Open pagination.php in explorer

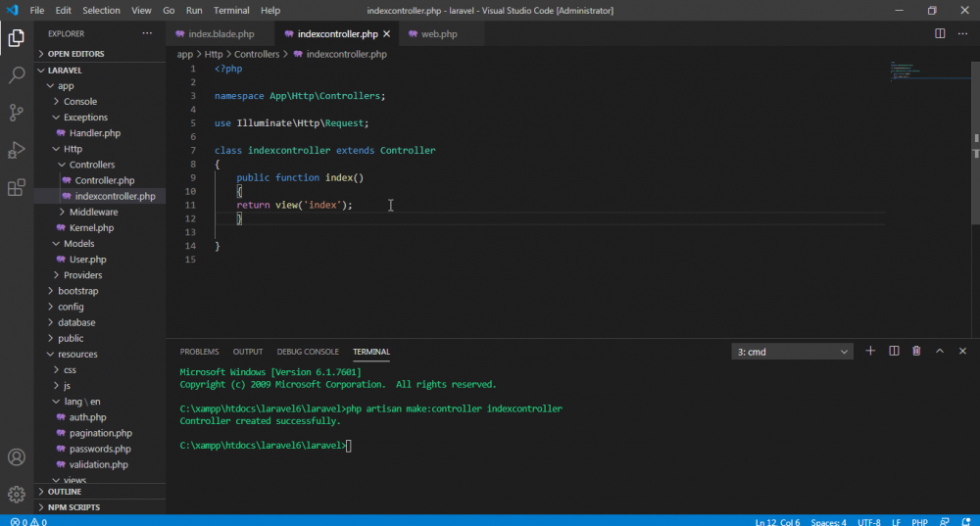[x=100, y=433]
